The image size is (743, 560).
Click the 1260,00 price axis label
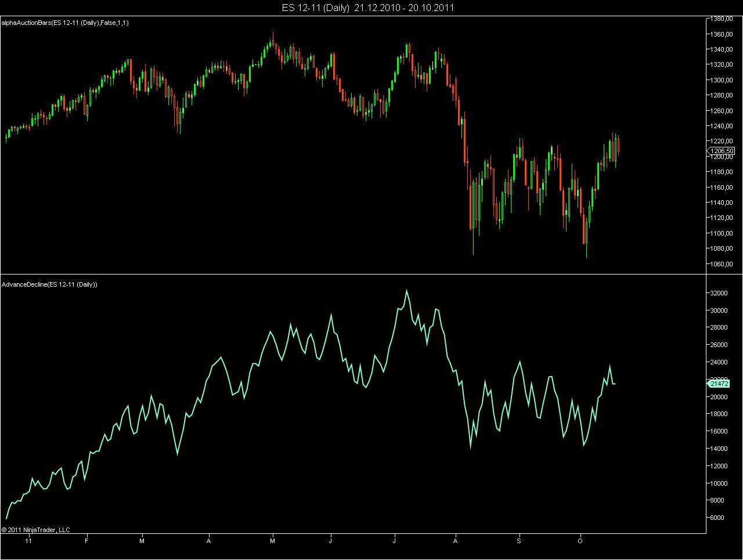[x=722, y=111]
